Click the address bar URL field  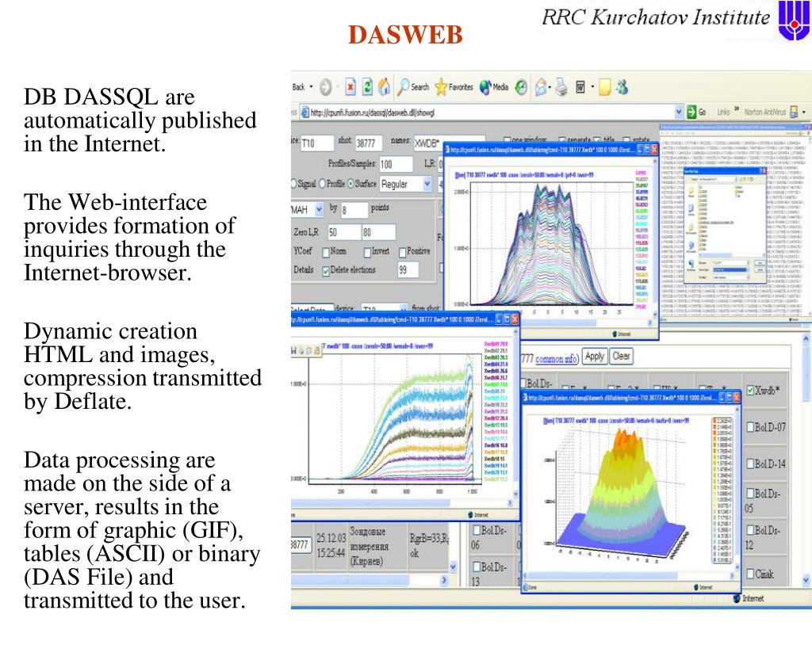pos(487,113)
